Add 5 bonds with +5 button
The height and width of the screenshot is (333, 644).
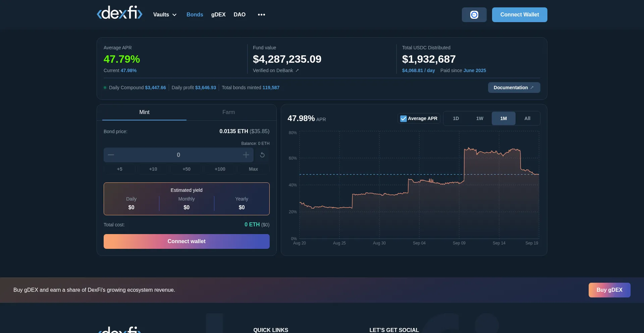120,169
